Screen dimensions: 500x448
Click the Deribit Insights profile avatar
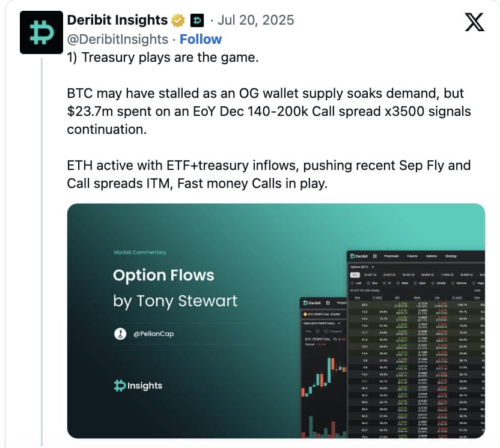click(x=41, y=32)
